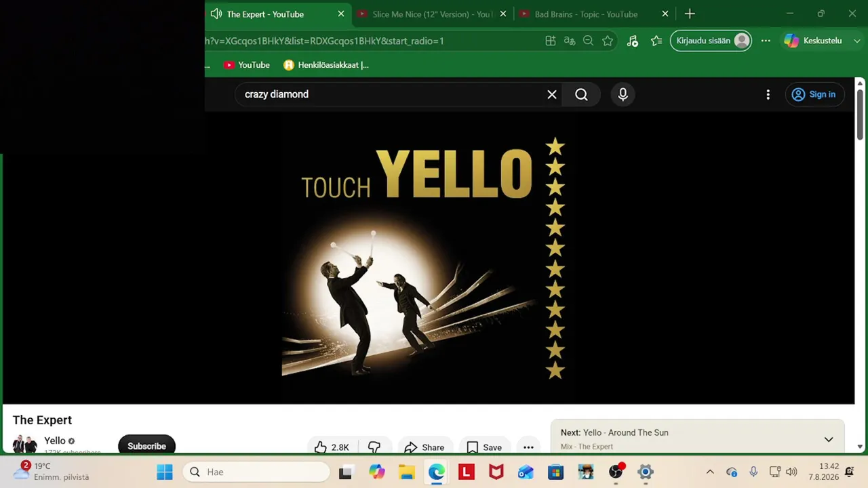This screenshot has height=488, width=868.
Task: Dislike the video with thumbs down
Action: tap(374, 447)
